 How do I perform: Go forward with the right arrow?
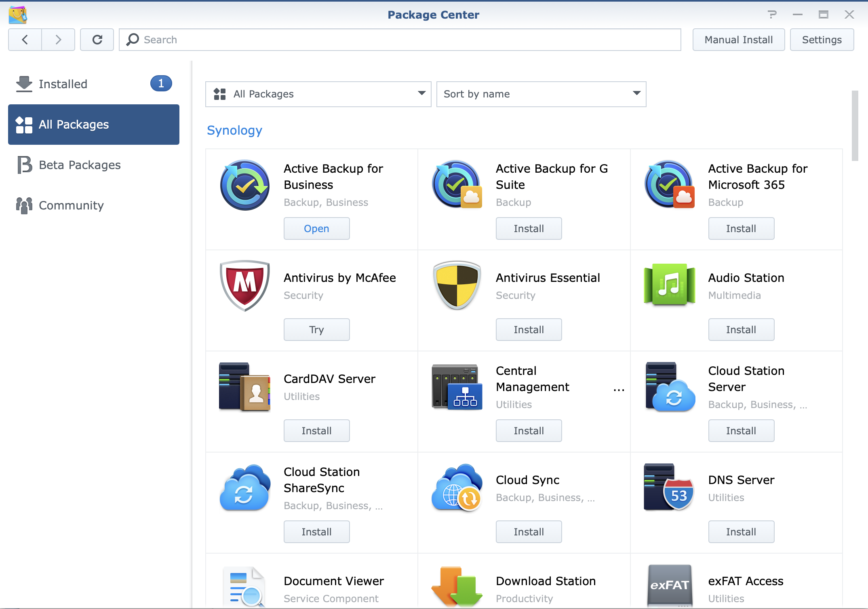[58, 40]
